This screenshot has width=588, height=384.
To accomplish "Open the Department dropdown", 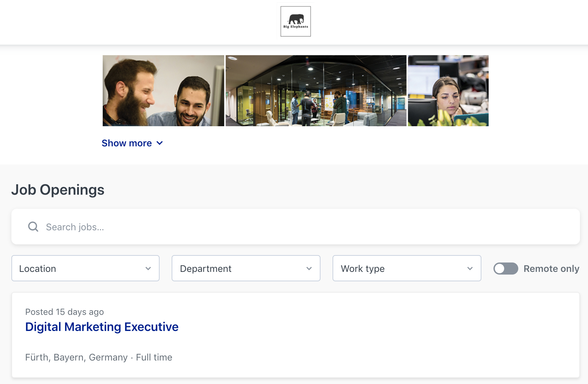I will [x=246, y=268].
